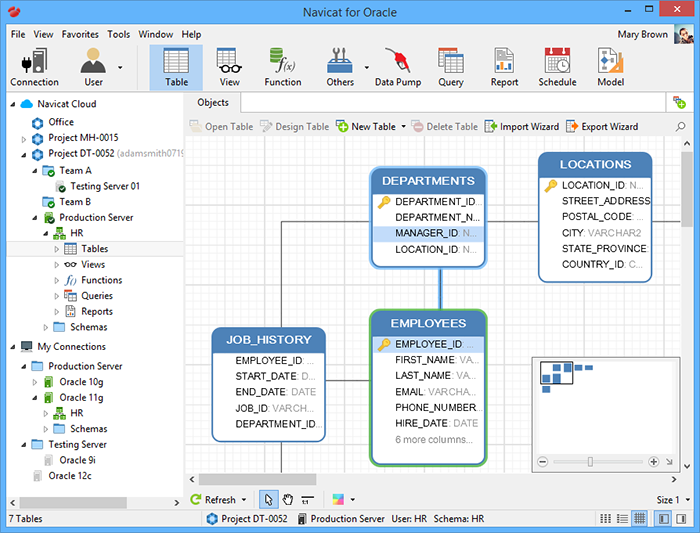Open the Others toolbox icon
Screen dimensions: 700x533
340,67
